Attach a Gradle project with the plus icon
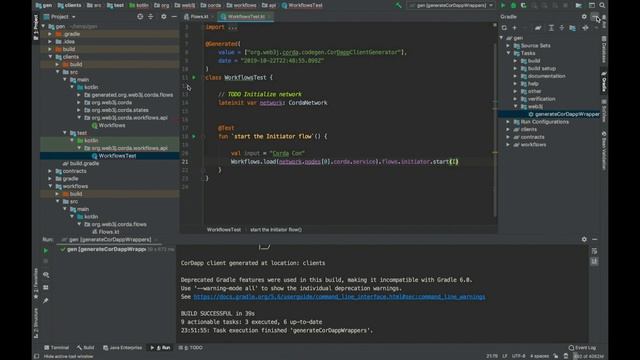Image resolution: width=640 pixels, height=360 pixels. pyautogui.click(x=515, y=28)
